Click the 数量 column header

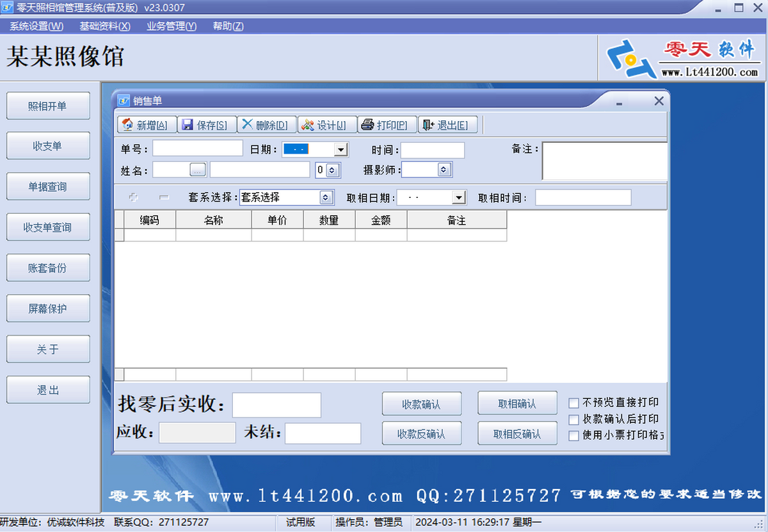click(x=329, y=220)
